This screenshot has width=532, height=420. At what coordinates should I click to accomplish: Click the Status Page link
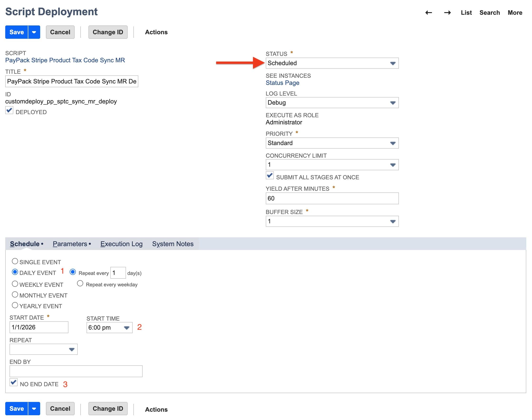click(x=282, y=83)
